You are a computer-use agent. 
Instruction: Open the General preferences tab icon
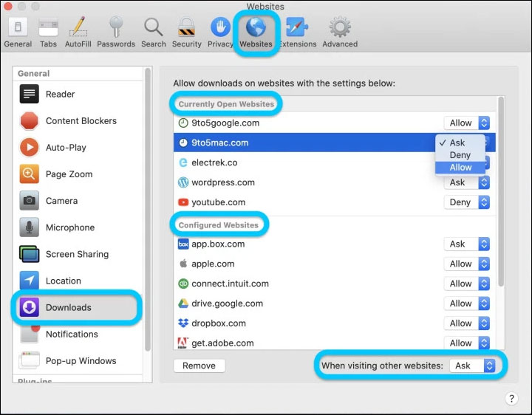(x=18, y=27)
